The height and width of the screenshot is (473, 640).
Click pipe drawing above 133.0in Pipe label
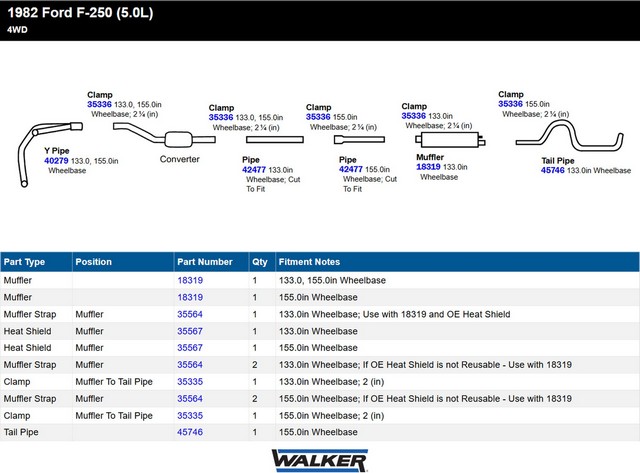pyautogui.click(x=275, y=140)
